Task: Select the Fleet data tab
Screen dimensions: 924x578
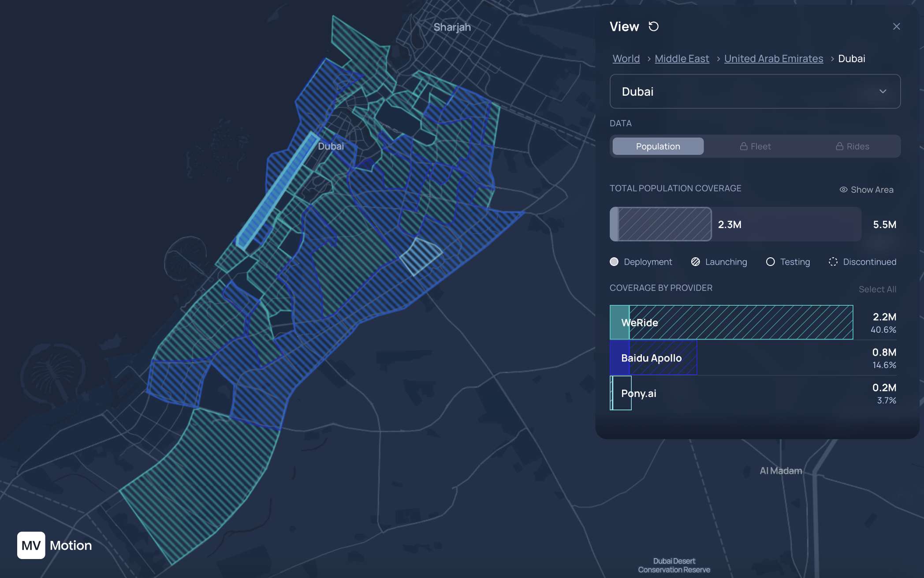Action: pos(755,146)
